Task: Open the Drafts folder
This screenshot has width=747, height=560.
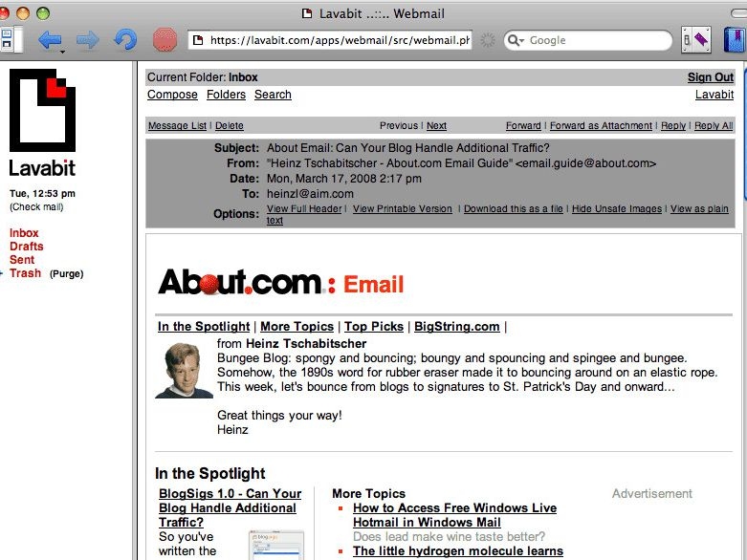Action: tap(26, 247)
